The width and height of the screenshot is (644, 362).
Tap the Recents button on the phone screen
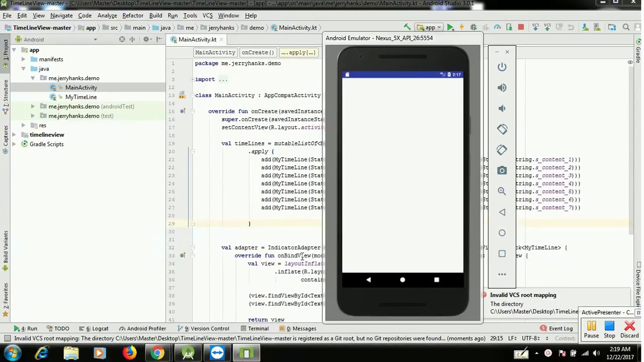click(437, 280)
